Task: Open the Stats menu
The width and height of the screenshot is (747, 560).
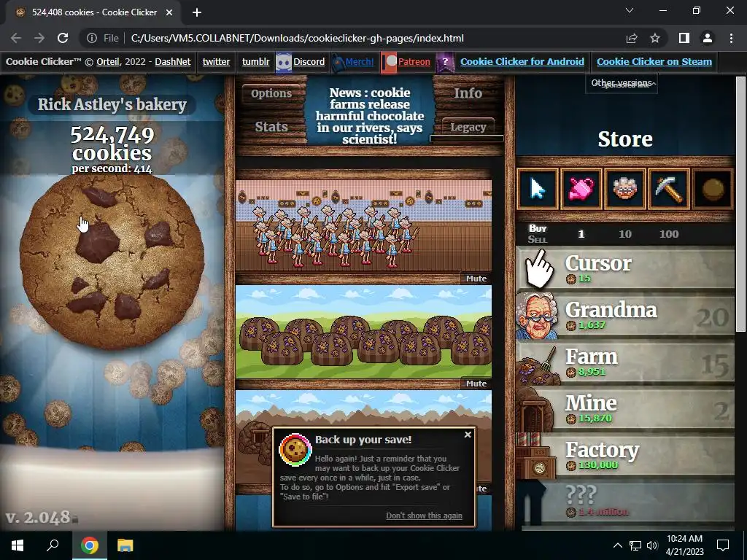Action: point(271,127)
